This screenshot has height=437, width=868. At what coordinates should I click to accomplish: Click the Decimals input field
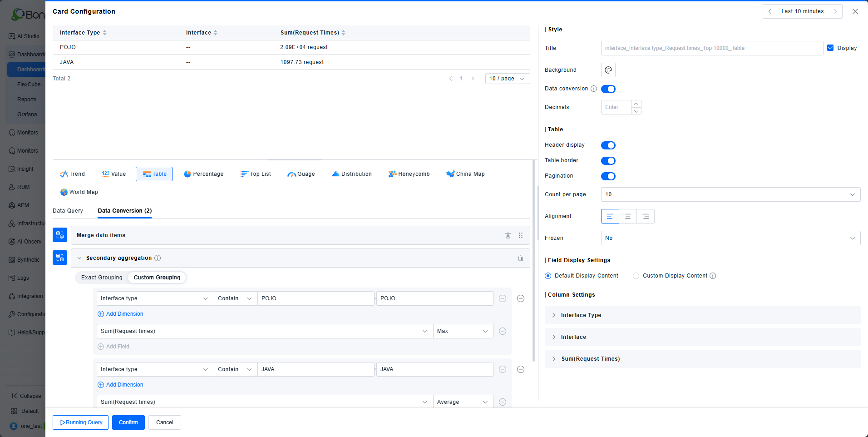point(616,107)
